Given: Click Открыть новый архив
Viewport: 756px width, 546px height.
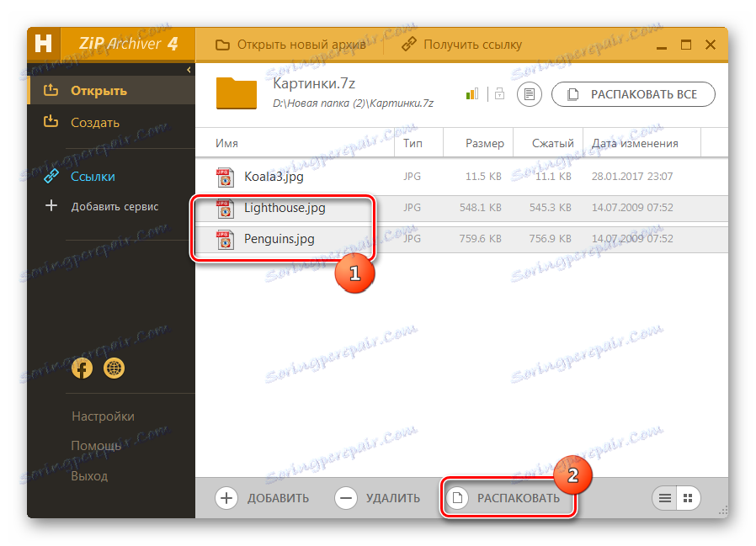Looking at the screenshot, I should pos(290,45).
